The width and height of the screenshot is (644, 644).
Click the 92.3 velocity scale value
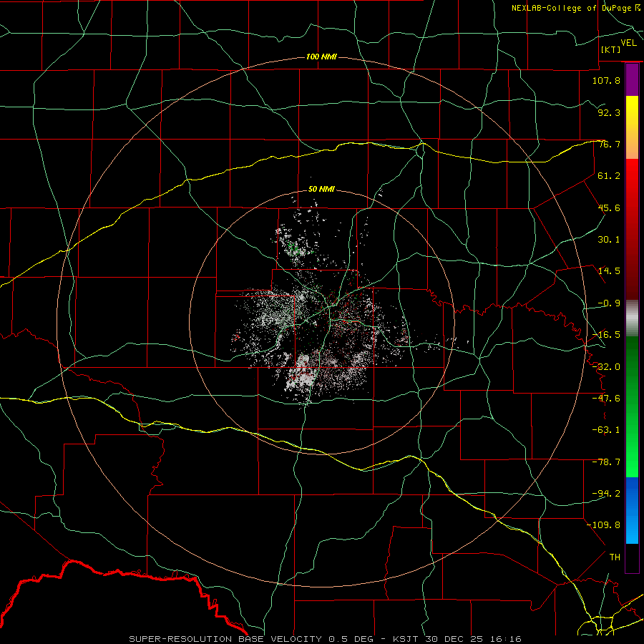(609, 112)
